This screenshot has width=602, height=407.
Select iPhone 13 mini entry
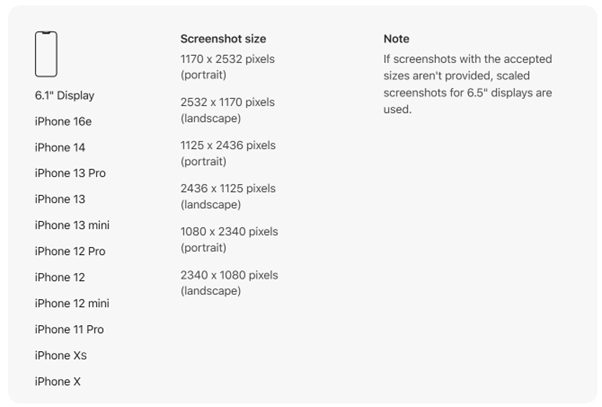(72, 225)
